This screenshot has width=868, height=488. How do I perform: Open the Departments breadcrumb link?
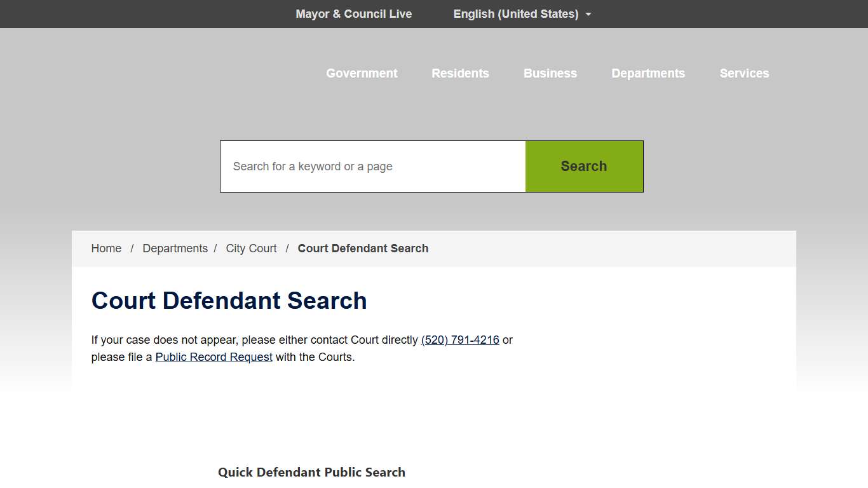tap(175, 248)
